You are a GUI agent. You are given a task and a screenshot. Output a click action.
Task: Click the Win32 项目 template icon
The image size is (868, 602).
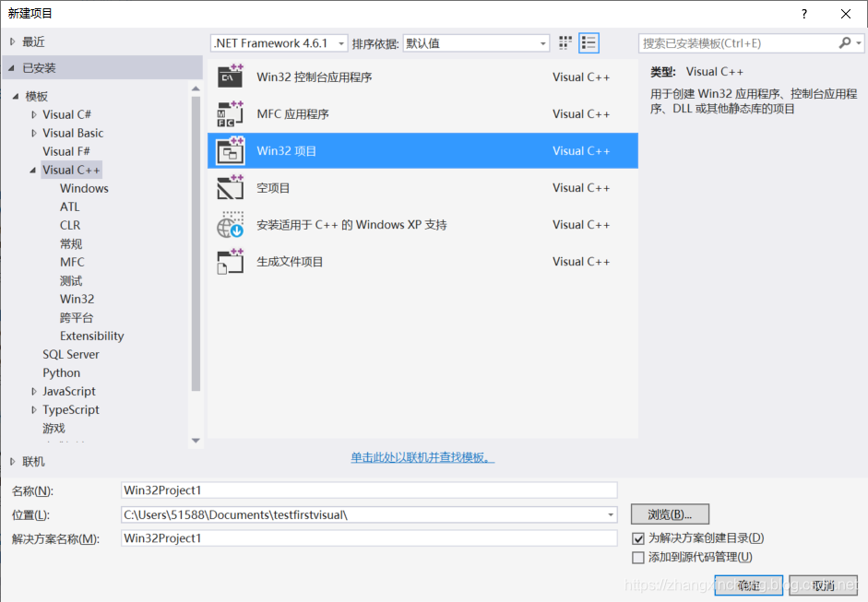click(231, 151)
